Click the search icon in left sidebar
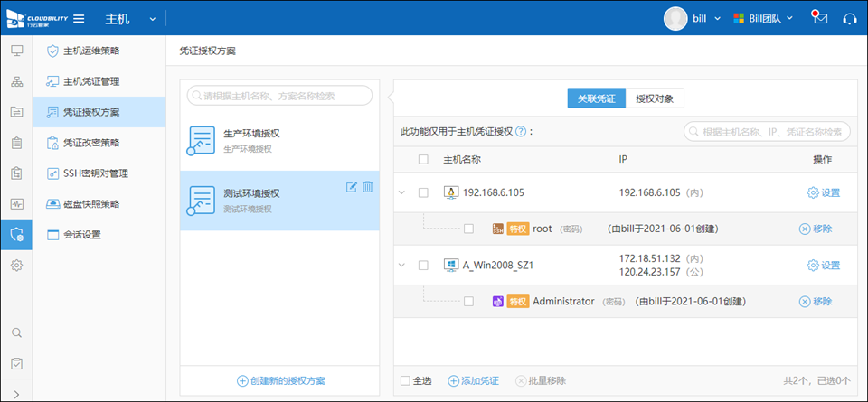The width and height of the screenshot is (868, 402). pos(16,332)
